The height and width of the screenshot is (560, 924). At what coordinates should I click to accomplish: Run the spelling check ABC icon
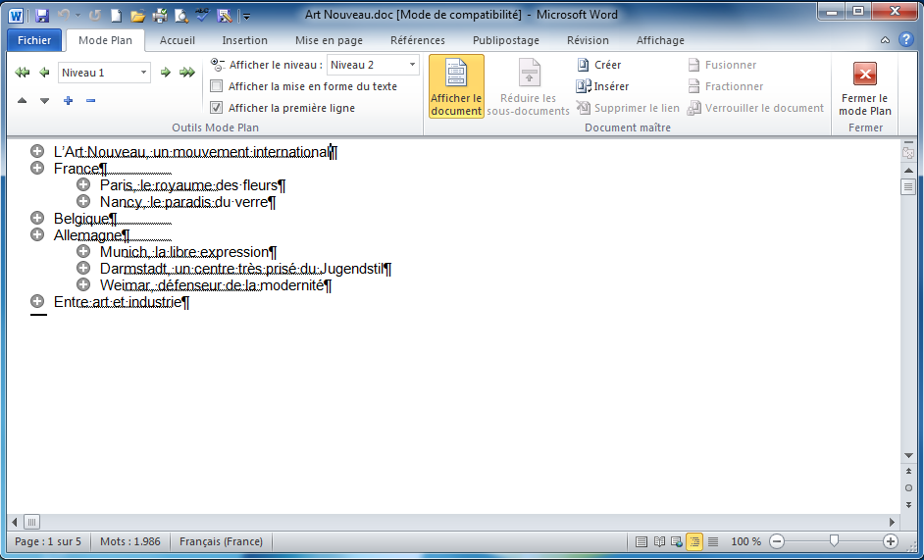tap(202, 16)
